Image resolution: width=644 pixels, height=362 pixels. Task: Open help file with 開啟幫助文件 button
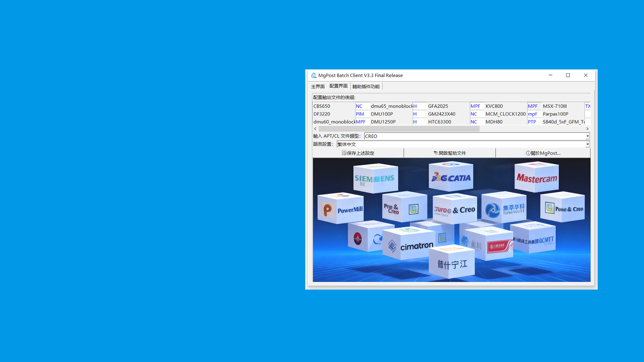point(449,153)
